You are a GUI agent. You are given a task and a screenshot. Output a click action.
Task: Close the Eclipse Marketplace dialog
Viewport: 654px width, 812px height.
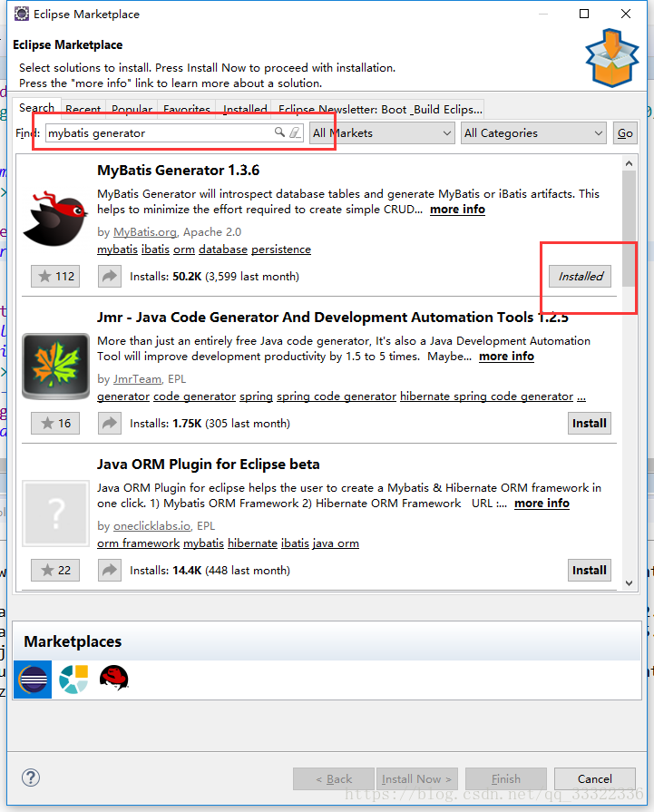pos(626,14)
